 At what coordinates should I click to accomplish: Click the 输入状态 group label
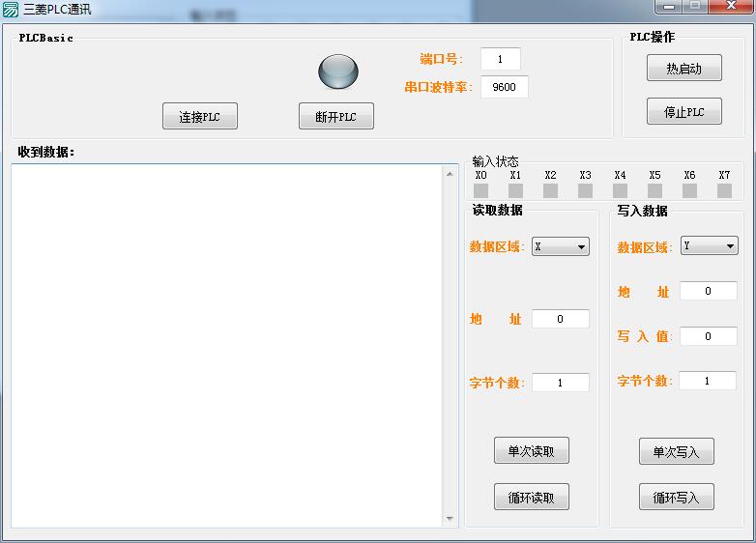pos(495,161)
